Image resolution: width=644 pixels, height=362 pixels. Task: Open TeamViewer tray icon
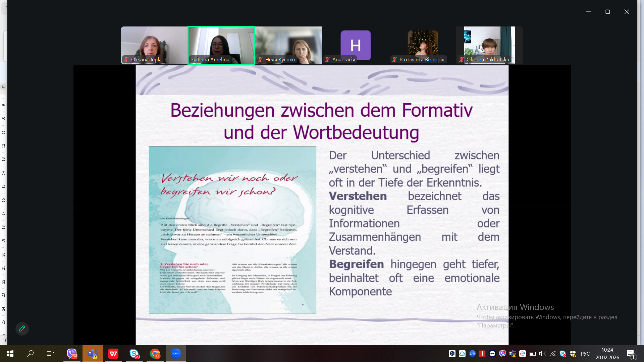pos(492,354)
